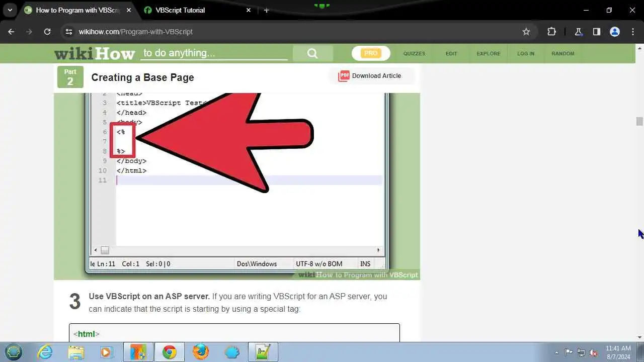Click the Download Article button
The height and width of the screenshot is (362, 644).
[371, 76]
